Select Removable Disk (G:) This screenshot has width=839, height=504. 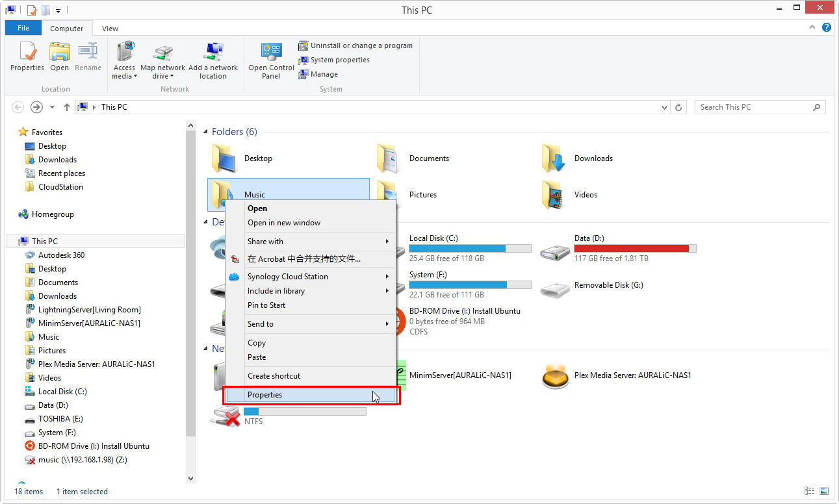pyautogui.click(x=591, y=286)
